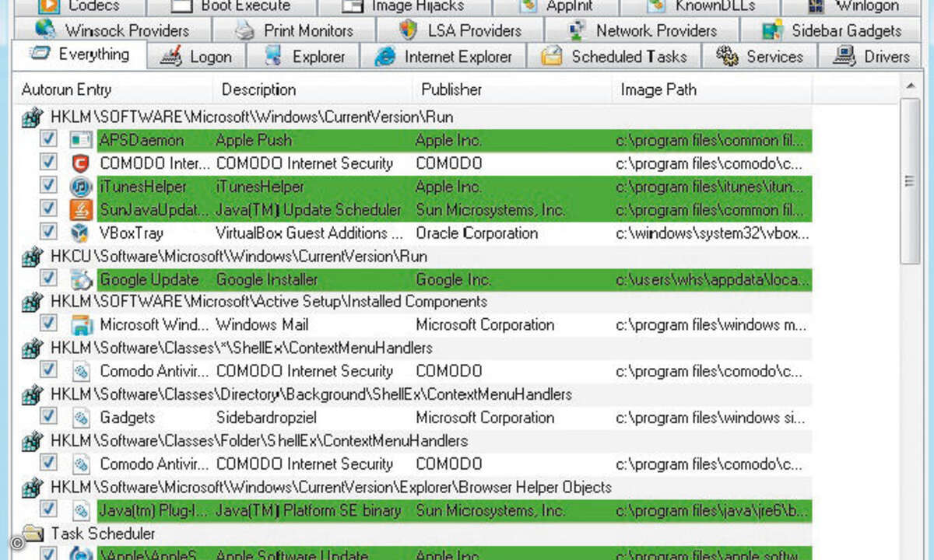This screenshot has width=934, height=560.
Task: Click the Task Scheduler folder icon
Action: 33,534
